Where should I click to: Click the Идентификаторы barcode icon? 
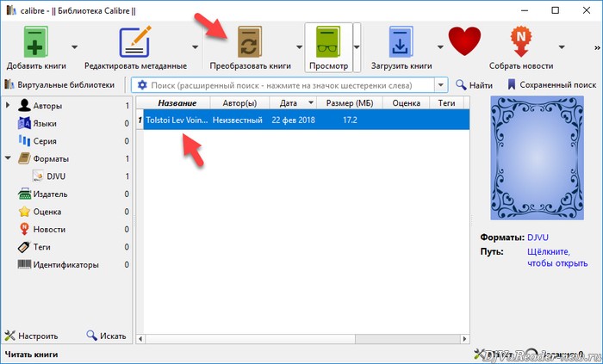click(x=24, y=264)
